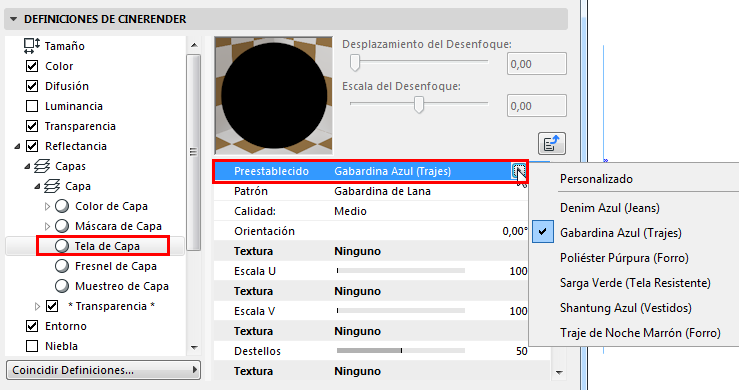Choose Denim Azul (Jeans) preset
739x390 pixels.
pyautogui.click(x=610, y=208)
